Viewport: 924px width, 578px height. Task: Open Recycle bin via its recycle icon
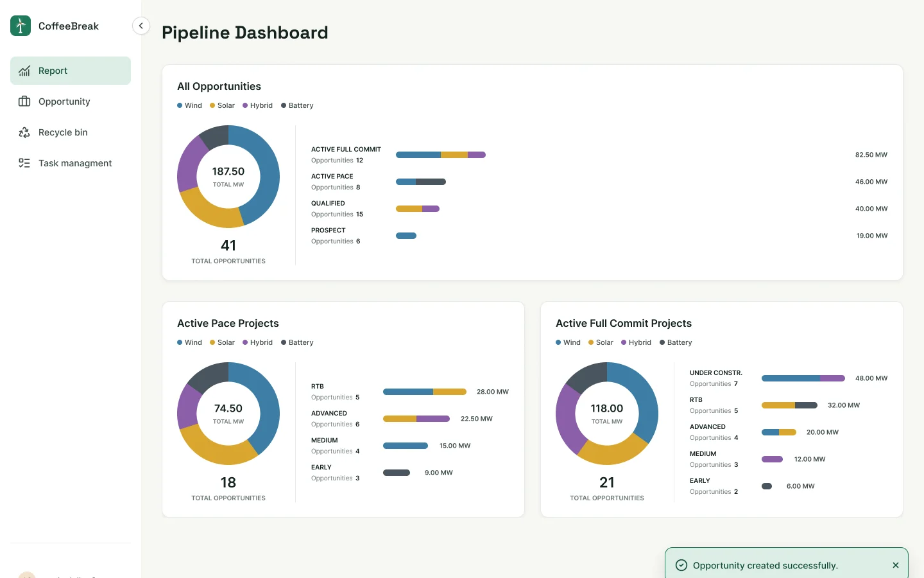tap(24, 132)
